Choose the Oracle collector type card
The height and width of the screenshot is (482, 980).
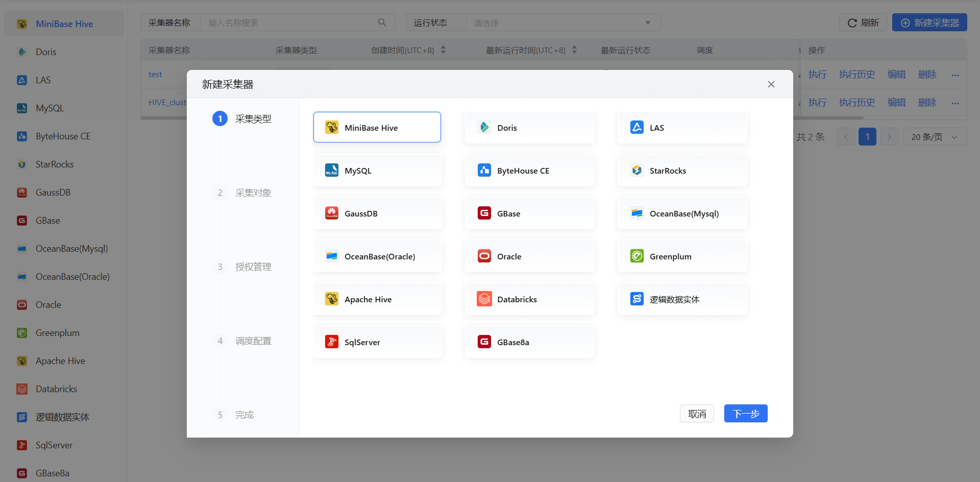[529, 256]
